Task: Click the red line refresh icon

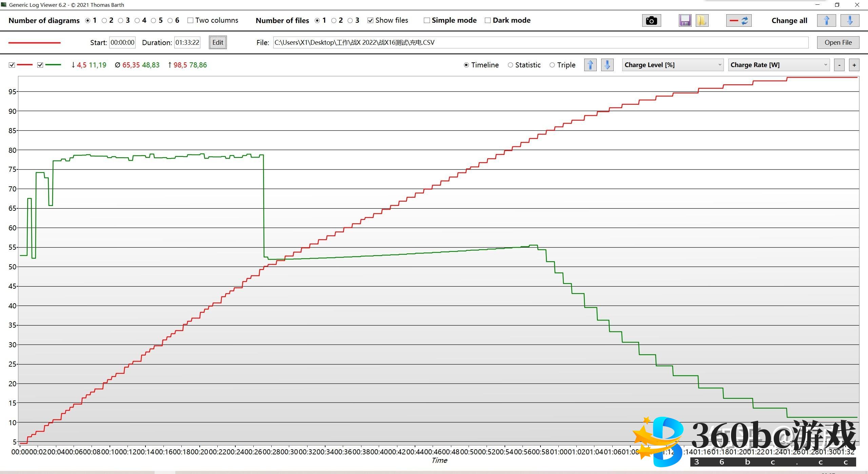Action: click(x=739, y=21)
